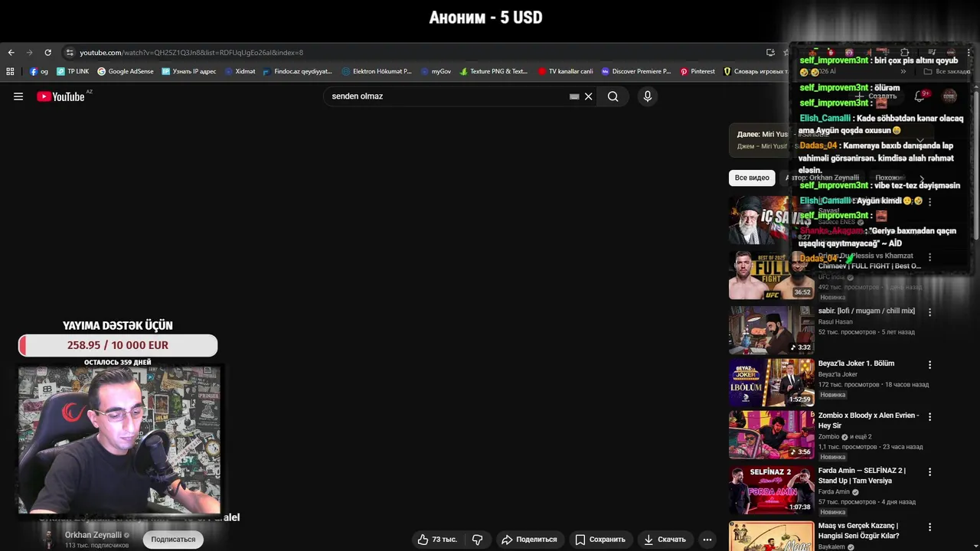Open the İÇ SAVAŞ video thumbnail
Image resolution: width=980 pixels, height=551 pixels.
(x=771, y=220)
